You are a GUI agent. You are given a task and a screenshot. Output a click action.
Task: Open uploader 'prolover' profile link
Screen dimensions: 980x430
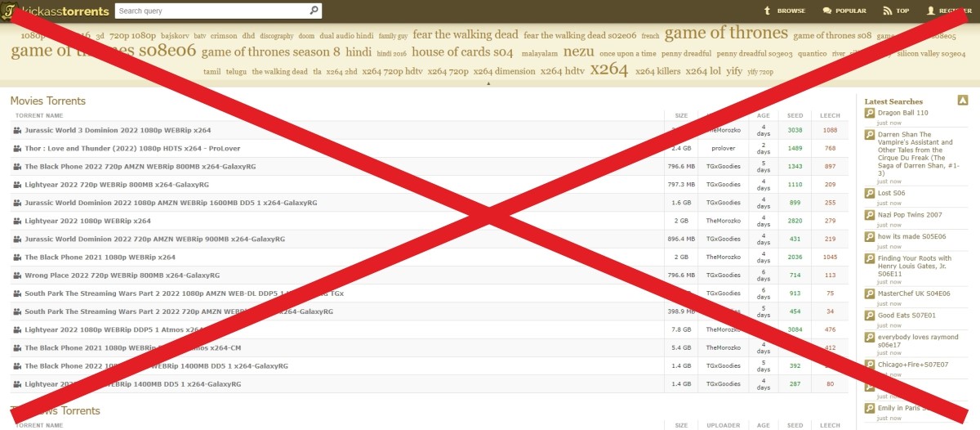723,148
